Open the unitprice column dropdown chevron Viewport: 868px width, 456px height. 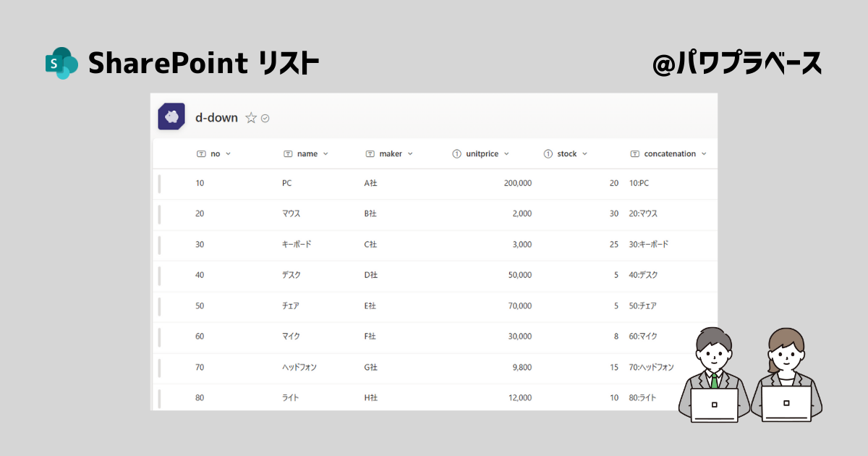click(508, 153)
